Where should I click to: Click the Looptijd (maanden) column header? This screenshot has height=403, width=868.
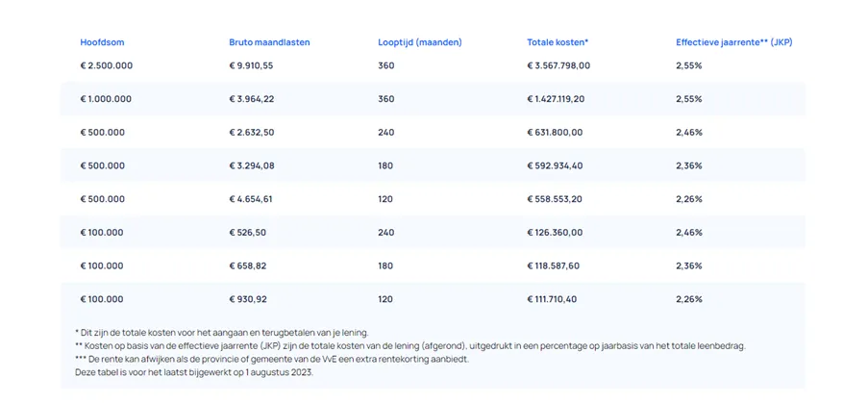(x=420, y=42)
